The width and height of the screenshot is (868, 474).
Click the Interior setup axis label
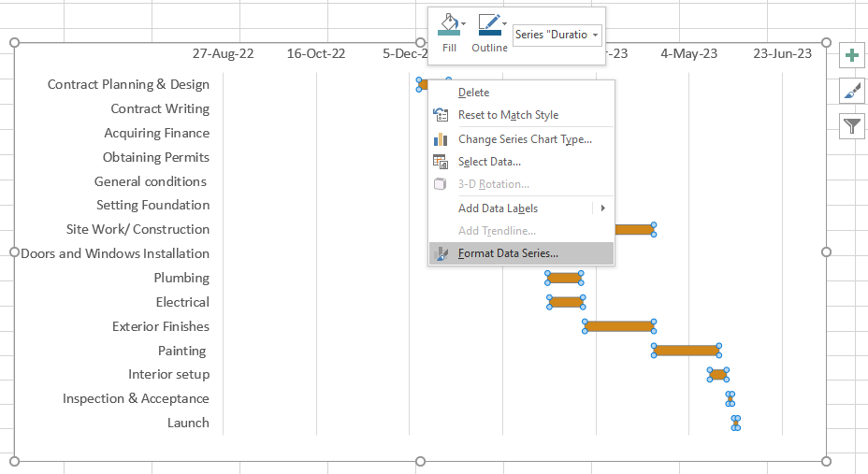169,375
